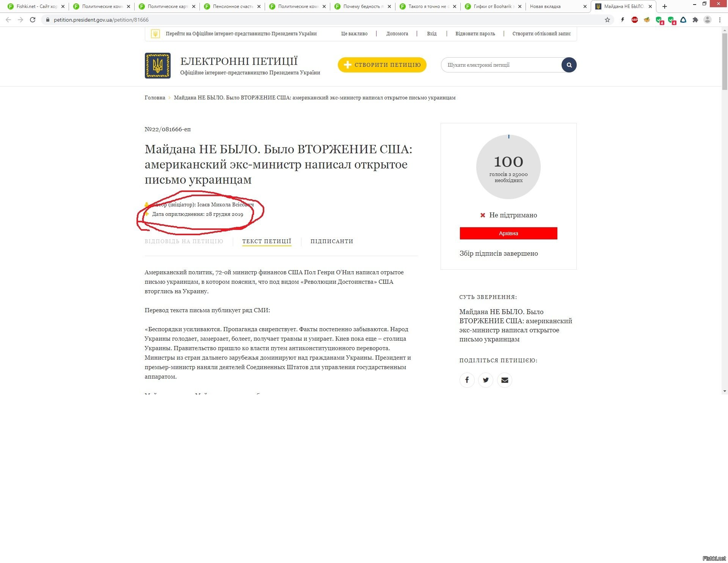Image resolution: width=728 pixels, height=563 pixels.
Task: Share petition by email envelope icon
Action: pyautogui.click(x=505, y=380)
